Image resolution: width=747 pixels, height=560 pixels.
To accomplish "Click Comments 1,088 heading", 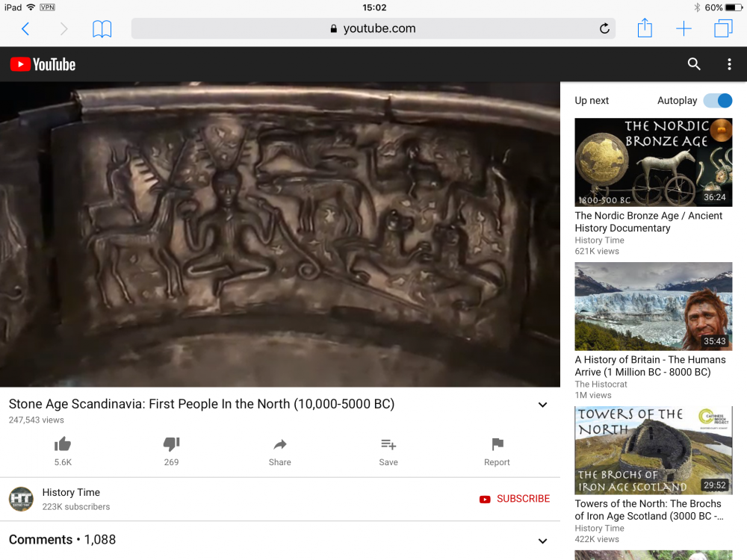I will pos(63,540).
